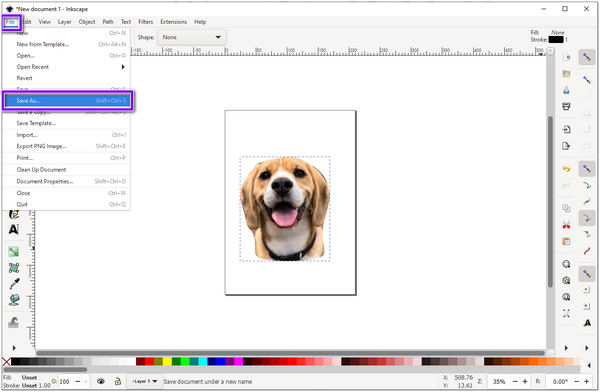Click the Zoom to fit center icon
Screen dimensions: 600x392
pos(567,313)
